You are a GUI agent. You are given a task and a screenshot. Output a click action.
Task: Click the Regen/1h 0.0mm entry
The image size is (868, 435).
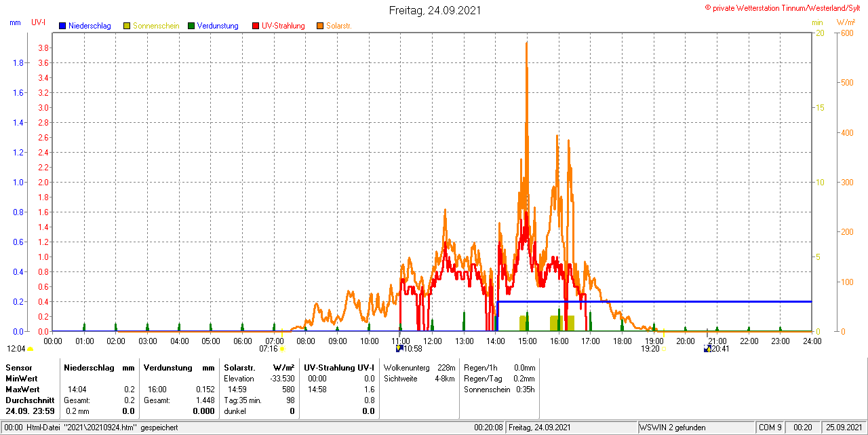(500, 367)
